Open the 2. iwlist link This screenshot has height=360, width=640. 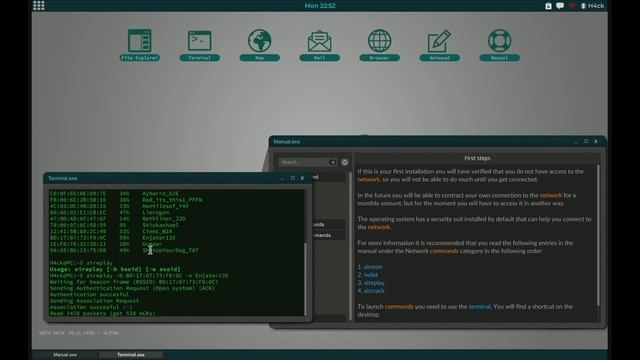pyautogui.click(x=368, y=275)
